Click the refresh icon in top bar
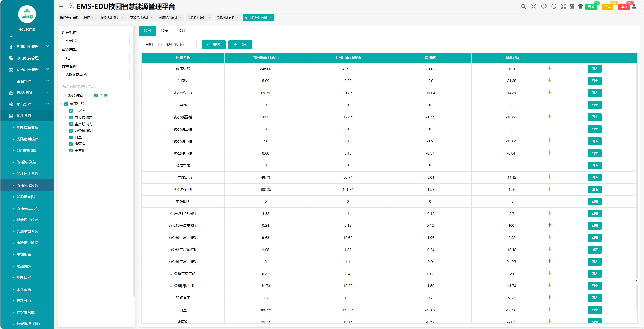Image resolution: width=644 pixels, height=329 pixels. pyautogui.click(x=554, y=6)
